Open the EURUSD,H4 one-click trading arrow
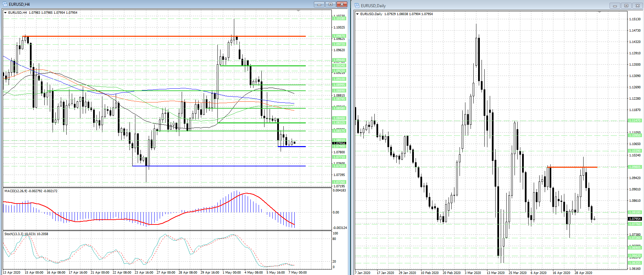Image resolution: width=644 pixels, height=275 pixels. [5, 13]
